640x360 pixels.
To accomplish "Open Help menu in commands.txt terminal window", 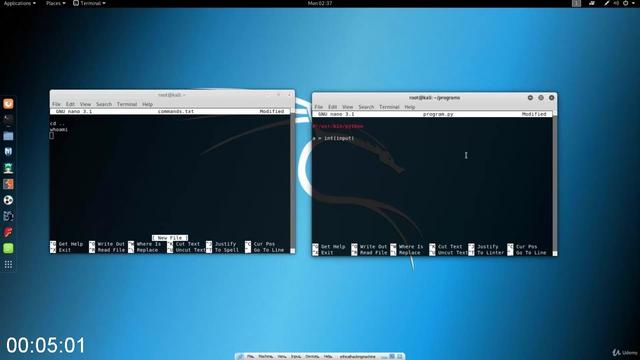I will [x=147, y=104].
